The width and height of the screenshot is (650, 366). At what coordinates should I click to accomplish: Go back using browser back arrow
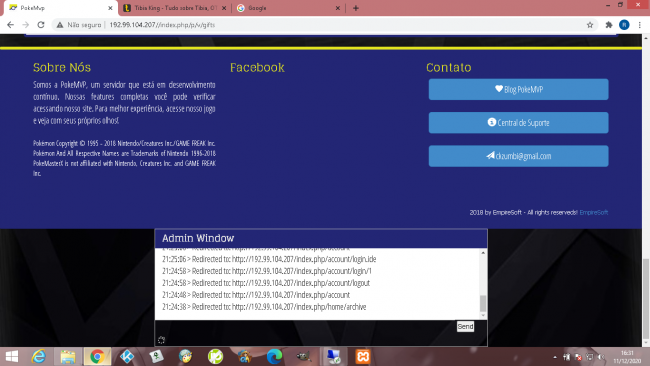point(10,25)
